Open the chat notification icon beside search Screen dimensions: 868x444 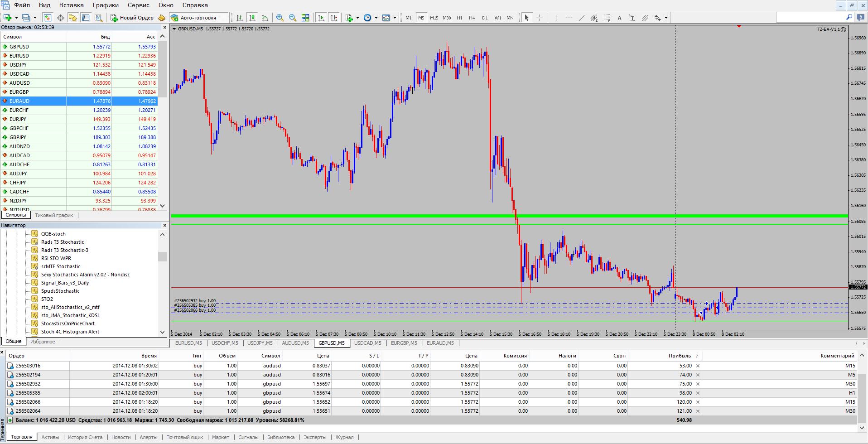[x=860, y=17]
